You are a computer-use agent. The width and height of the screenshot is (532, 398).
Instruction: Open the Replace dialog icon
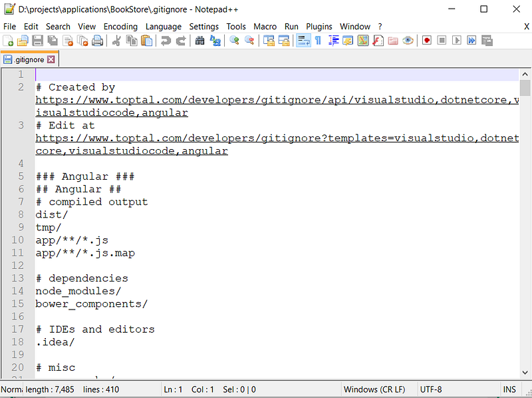pos(215,41)
